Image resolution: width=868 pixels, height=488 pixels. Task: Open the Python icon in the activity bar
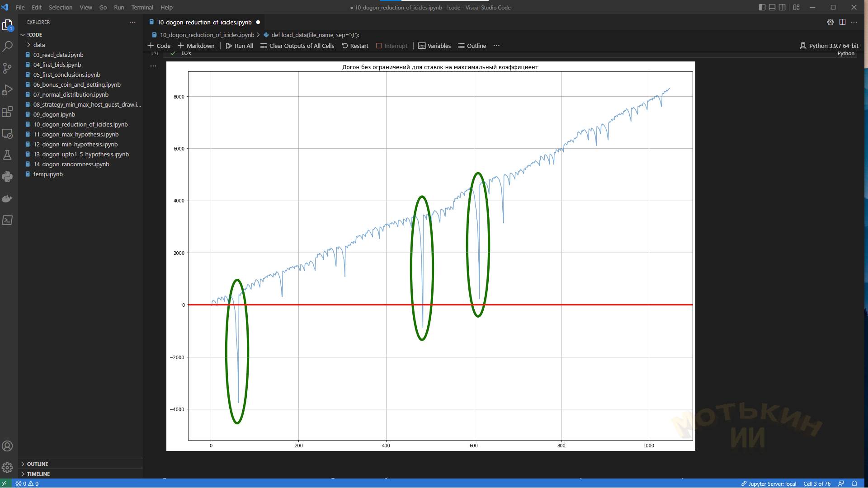point(8,177)
